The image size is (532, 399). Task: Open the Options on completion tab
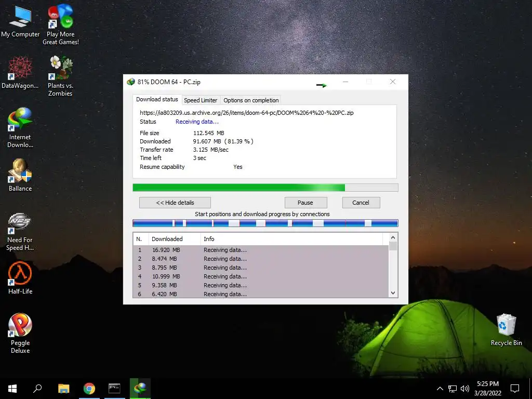[251, 100]
